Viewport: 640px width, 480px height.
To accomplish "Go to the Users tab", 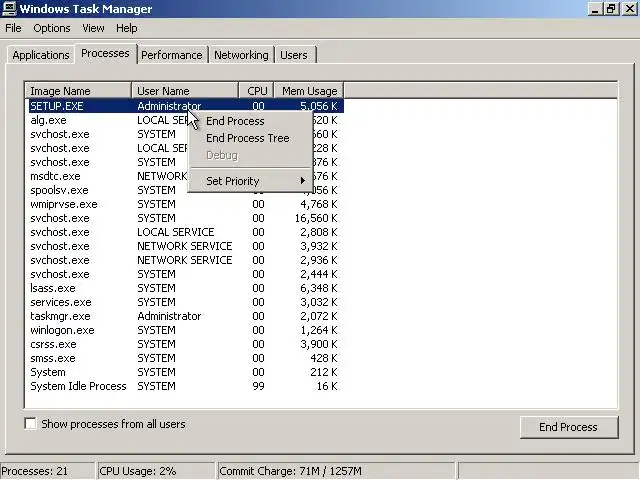I will (294, 55).
